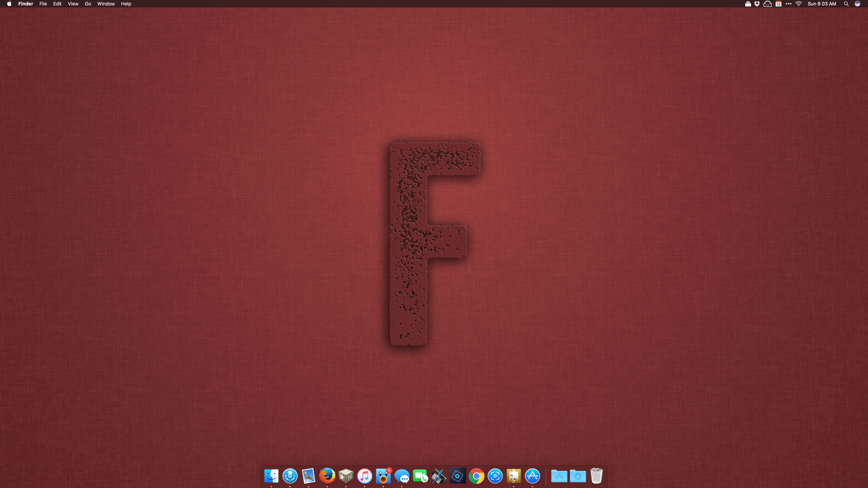Viewport: 868px width, 488px height.
Task: Open the Applications folder stack
Action: click(559, 476)
